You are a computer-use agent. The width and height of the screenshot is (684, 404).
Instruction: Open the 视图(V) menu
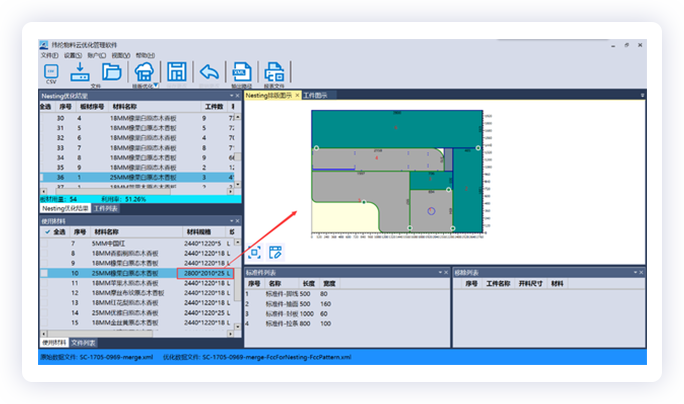click(x=121, y=55)
